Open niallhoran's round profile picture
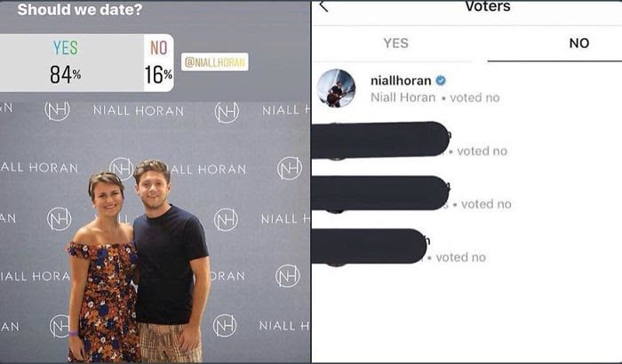Image resolution: width=622 pixels, height=364 pixels. 337,88
